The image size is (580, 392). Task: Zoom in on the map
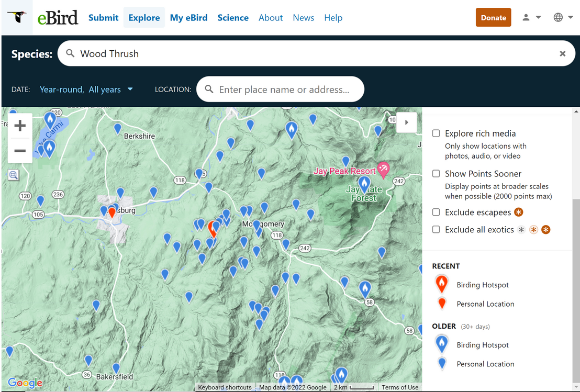coord(20,126)
